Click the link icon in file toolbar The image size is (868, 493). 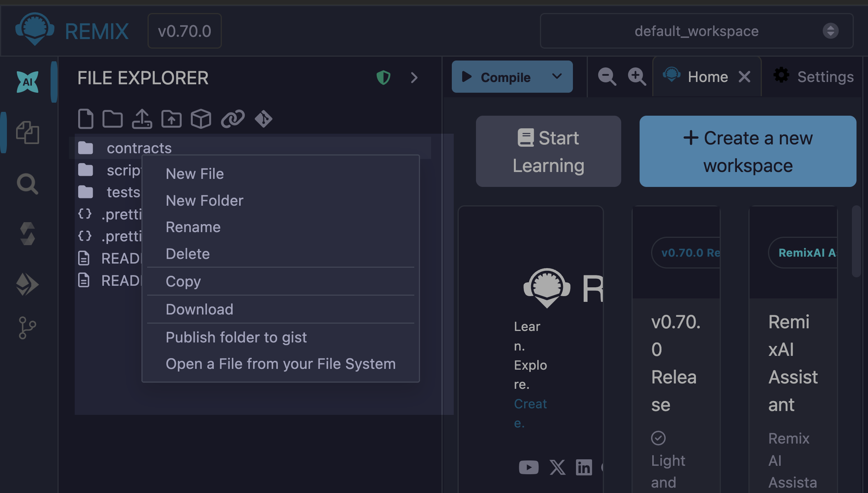click(x=233, y=119)
